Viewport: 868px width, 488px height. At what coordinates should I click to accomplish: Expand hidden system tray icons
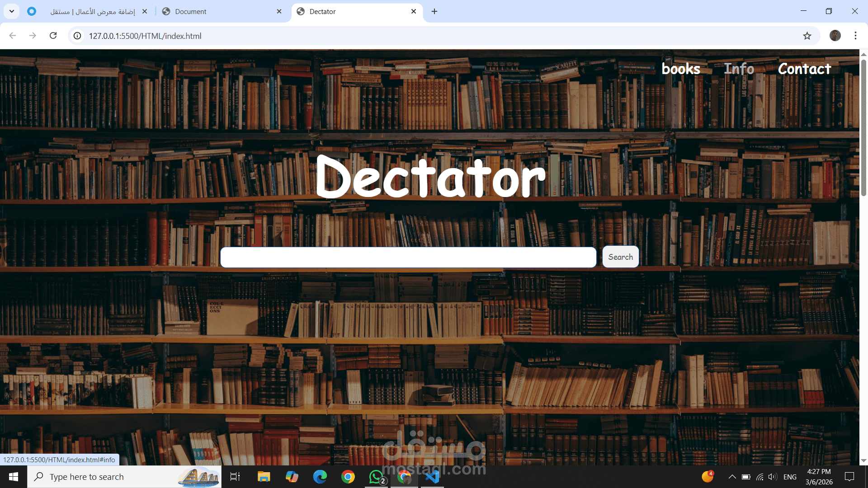[x=732, y=476]
